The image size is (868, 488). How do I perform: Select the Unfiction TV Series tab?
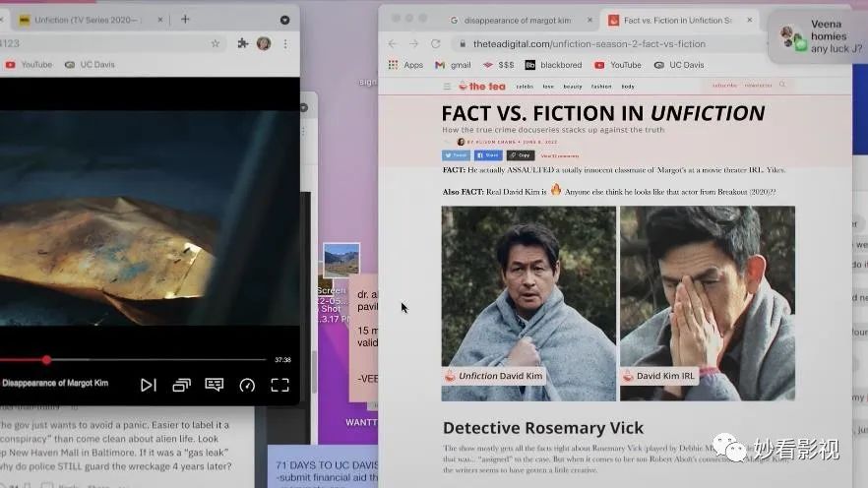(87, 20)
